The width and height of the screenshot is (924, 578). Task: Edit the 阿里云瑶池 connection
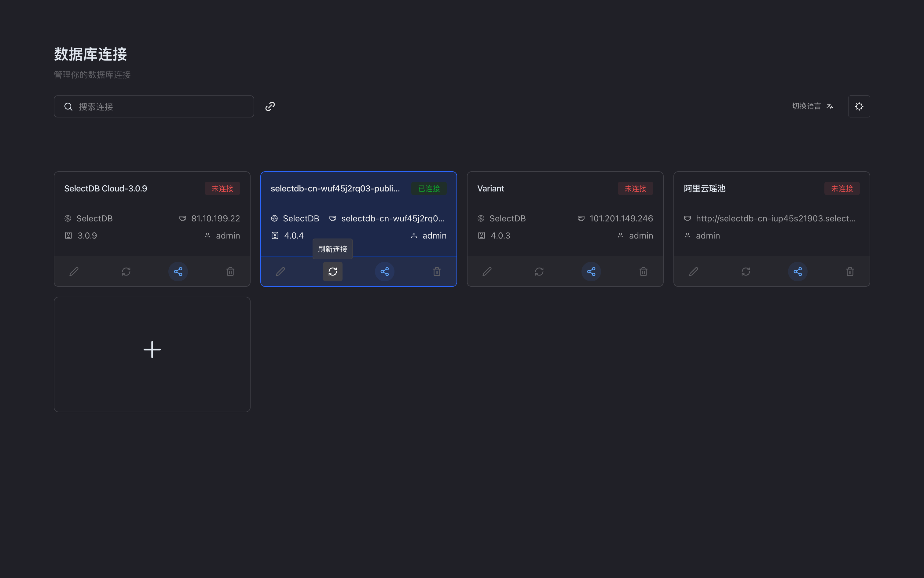[694, 272]
